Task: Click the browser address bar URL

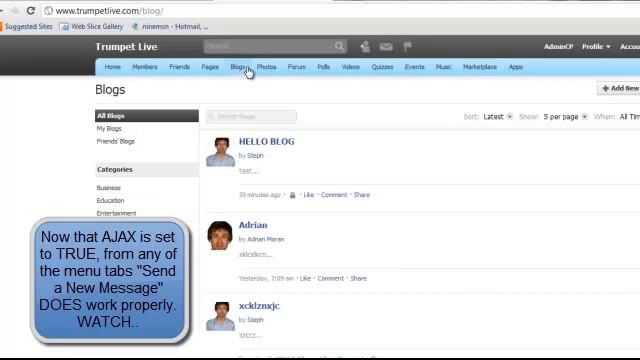Action: [109, 11]
